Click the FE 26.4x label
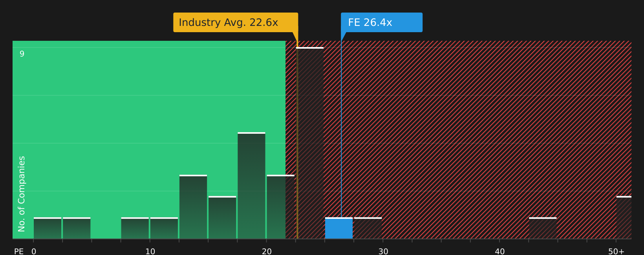Screen dimensions: 644x255 click(382, 22)
